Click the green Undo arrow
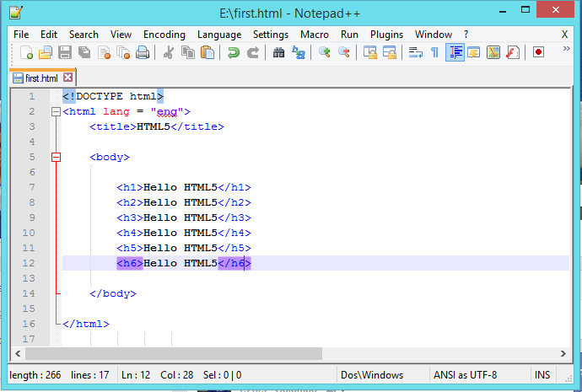Screen dimensions: 582x392 234,52
